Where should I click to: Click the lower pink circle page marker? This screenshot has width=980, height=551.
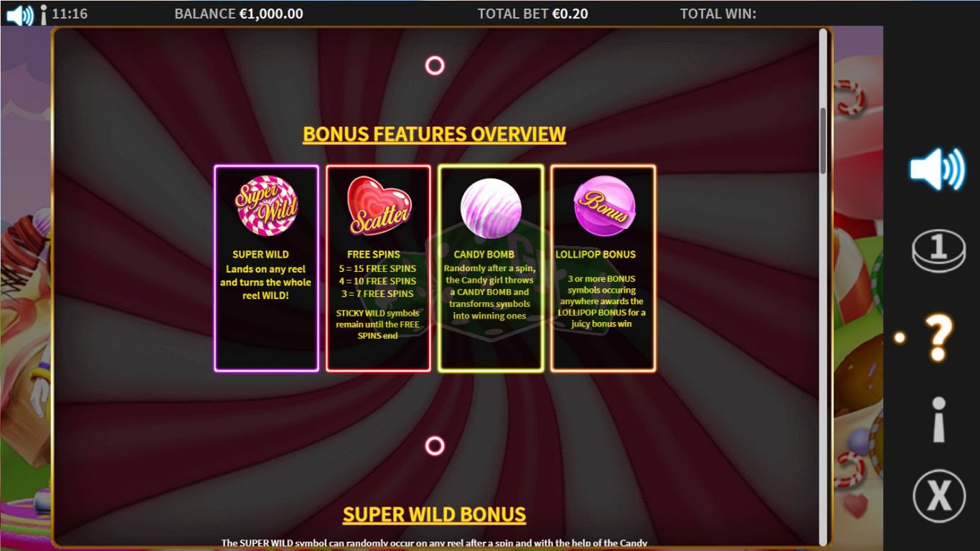[435, 446]
